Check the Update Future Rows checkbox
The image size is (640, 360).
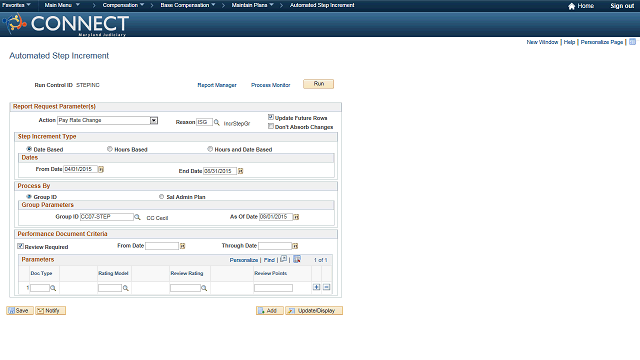(x=271, y=117)
